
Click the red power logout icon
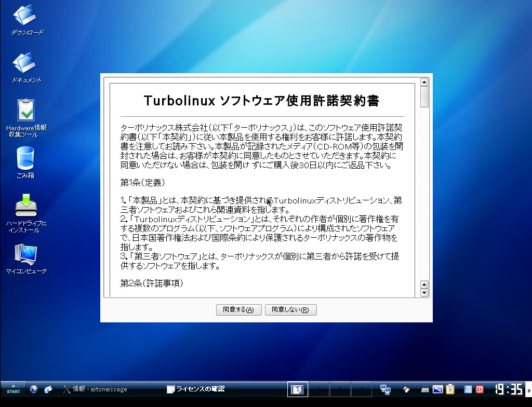(x=480, y=389)
